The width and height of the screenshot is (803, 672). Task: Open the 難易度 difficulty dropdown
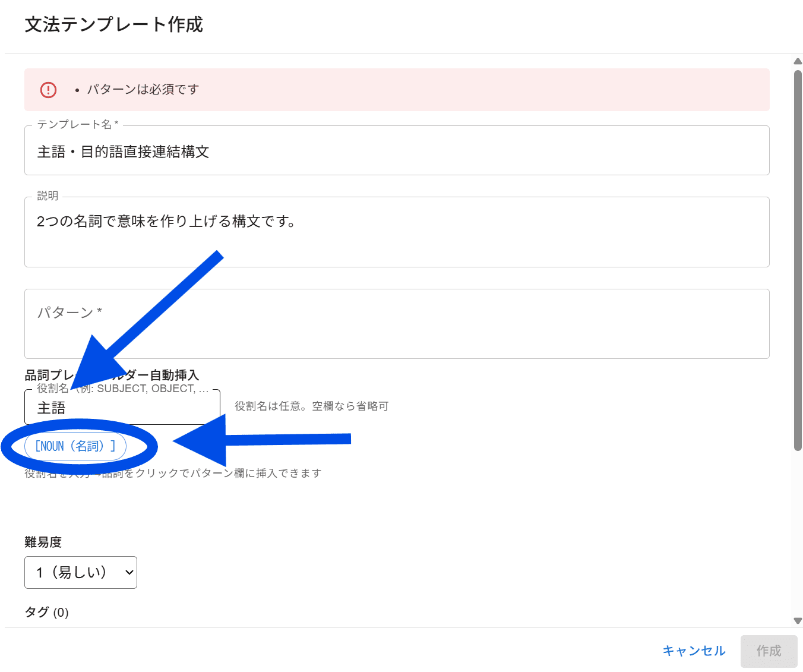point(81,572)
